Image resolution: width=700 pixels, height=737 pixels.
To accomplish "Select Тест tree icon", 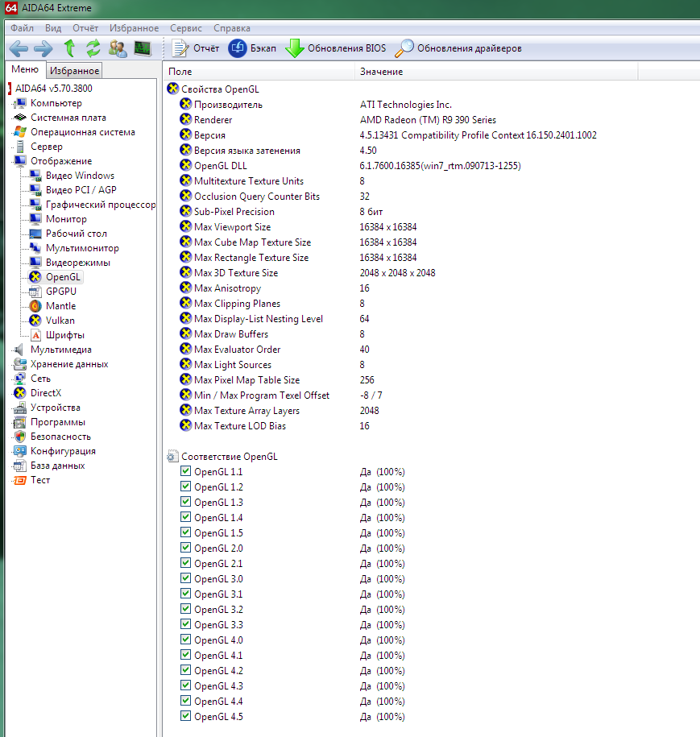I will (20, 480).
